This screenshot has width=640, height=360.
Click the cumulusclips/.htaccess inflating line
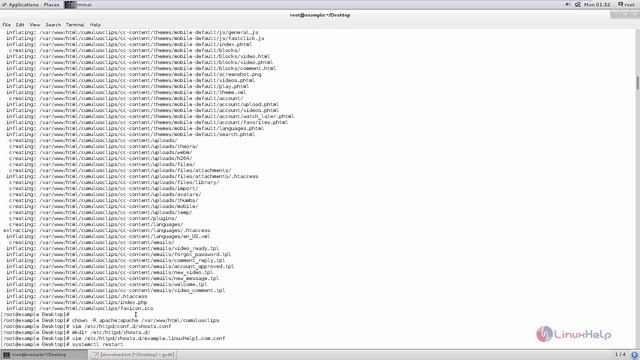click(x=77, y=296)
